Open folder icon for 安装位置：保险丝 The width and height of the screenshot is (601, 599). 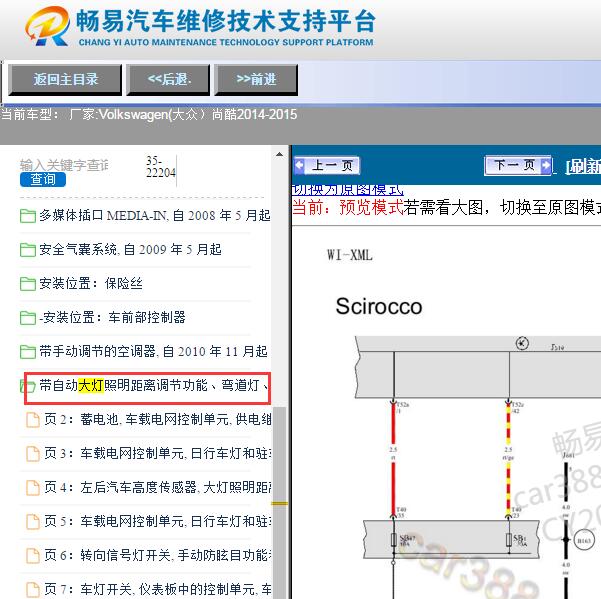28,284
